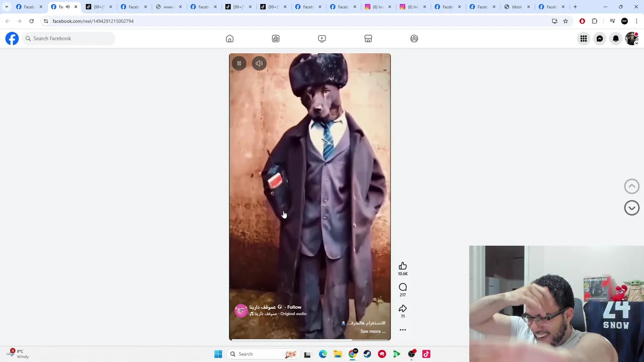This screenshot has height=362, width=644.
Task: Mute the reel's speaker icon
Action: [x=259, y=63]
